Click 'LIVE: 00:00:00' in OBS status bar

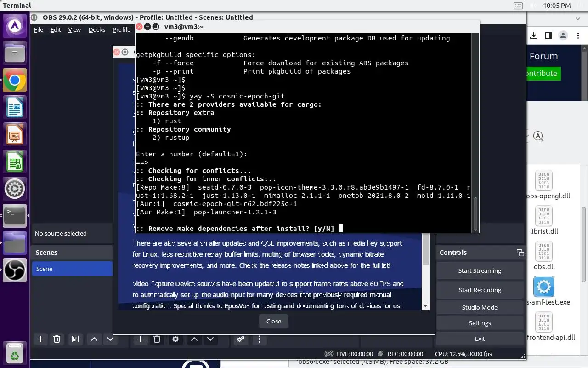355,354
